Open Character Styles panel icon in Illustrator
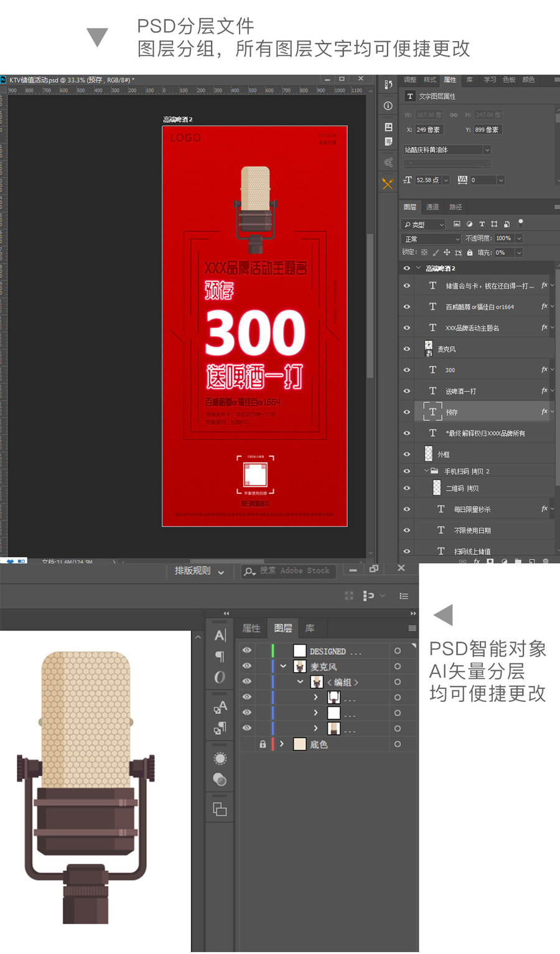This screenshot has width=560, height=954. [220, 707]
